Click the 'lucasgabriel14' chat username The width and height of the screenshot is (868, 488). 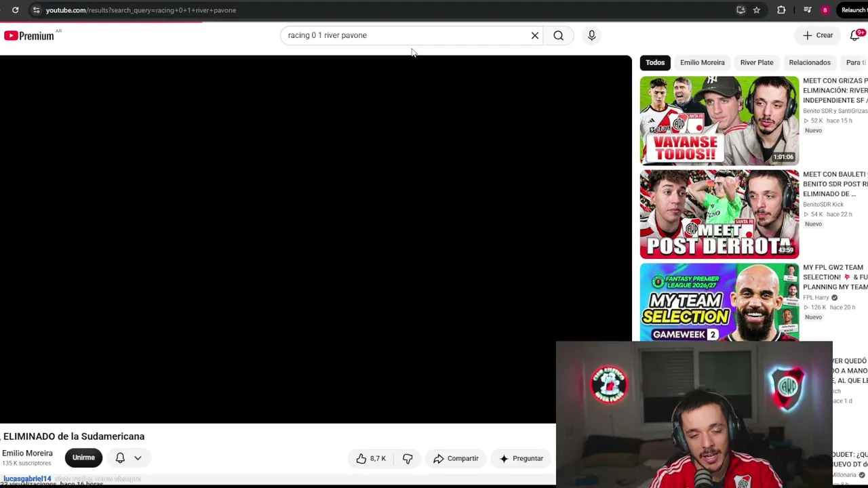(27, 479)
